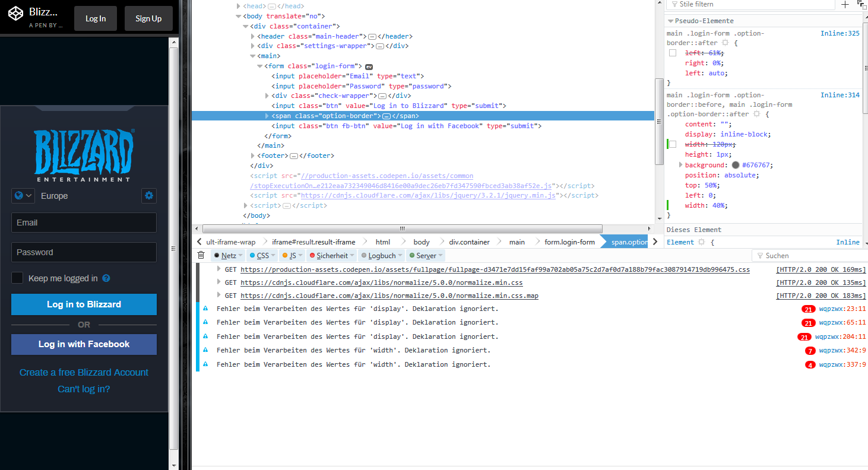Expand the normalize.min.css.map GET request
Screen dimensions: 868x470
(219, 296)
